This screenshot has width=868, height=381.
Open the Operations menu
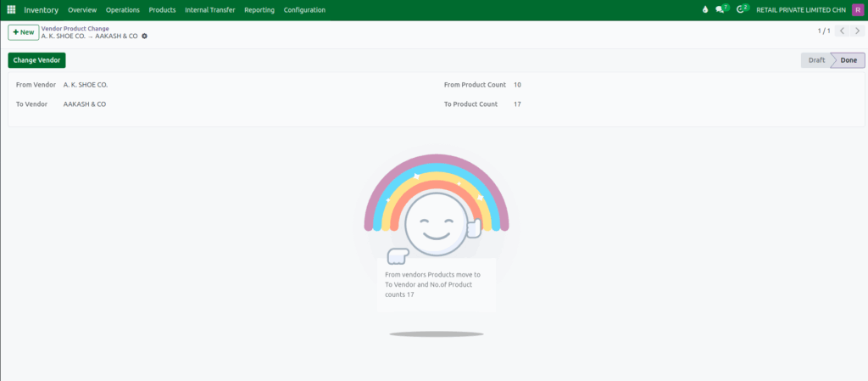click(122, 10)
